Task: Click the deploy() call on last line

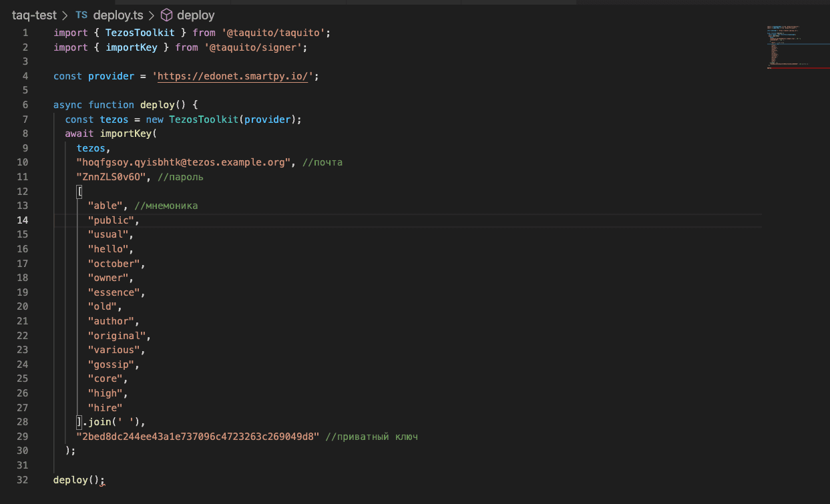Action: [78, 479]
